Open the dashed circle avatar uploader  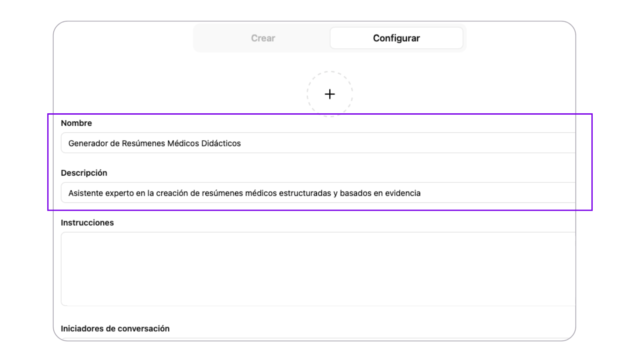coord(330,94)
